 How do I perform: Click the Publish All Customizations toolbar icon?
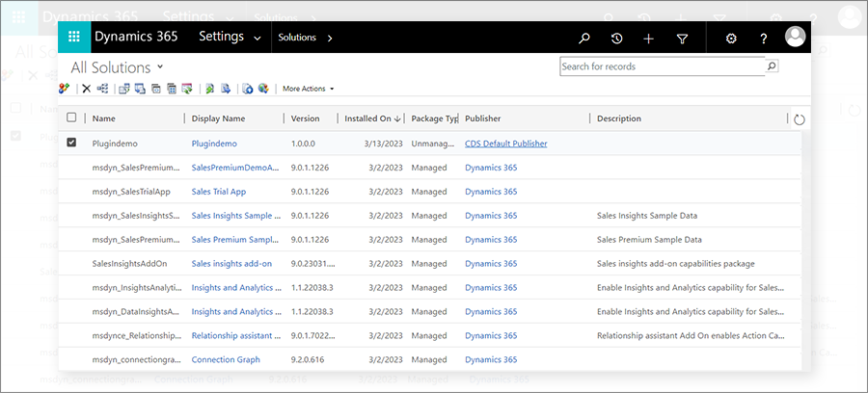point(248,89)
